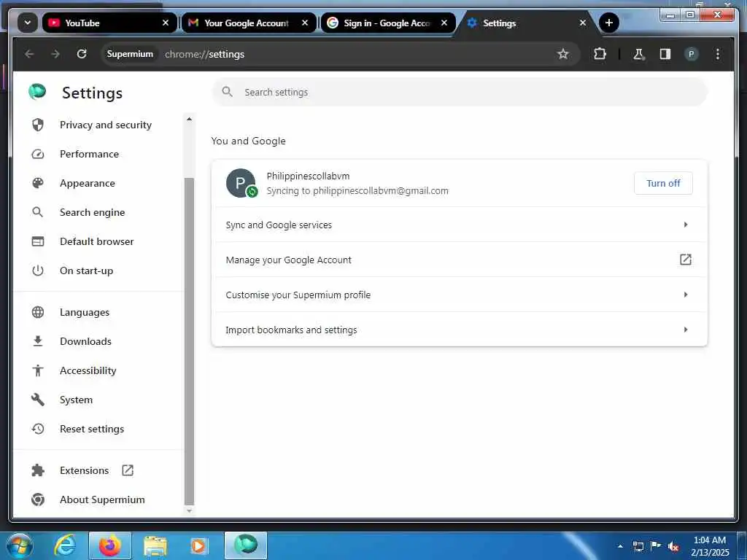Open Firefox from the taskbar
The image size is (747, 560).
click(109, 546)
